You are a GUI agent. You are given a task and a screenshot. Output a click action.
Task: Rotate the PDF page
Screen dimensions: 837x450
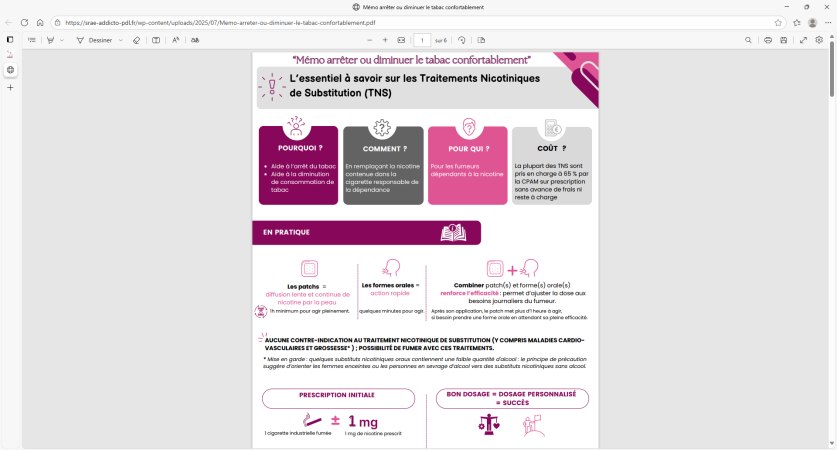[x=462, y=40]
